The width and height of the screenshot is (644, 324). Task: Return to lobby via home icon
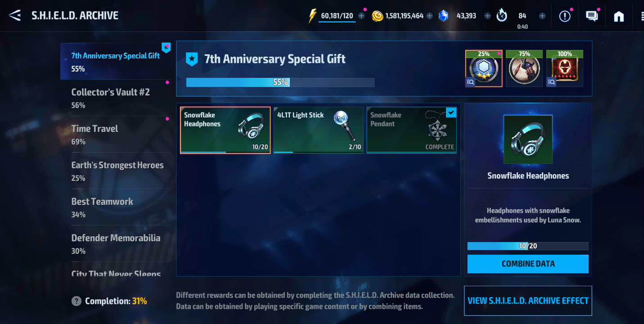(x=619, y=16)
